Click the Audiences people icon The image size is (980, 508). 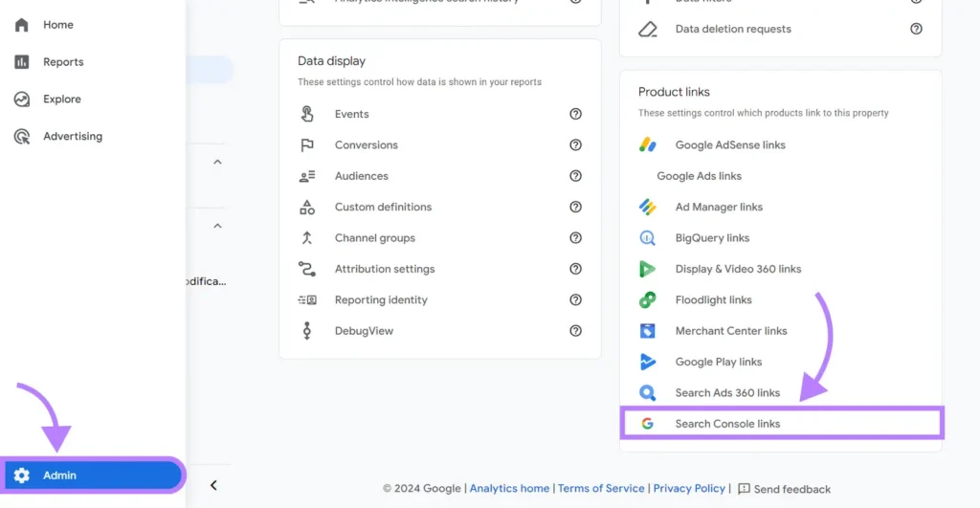pyautogui.click(x=307, y=176)
